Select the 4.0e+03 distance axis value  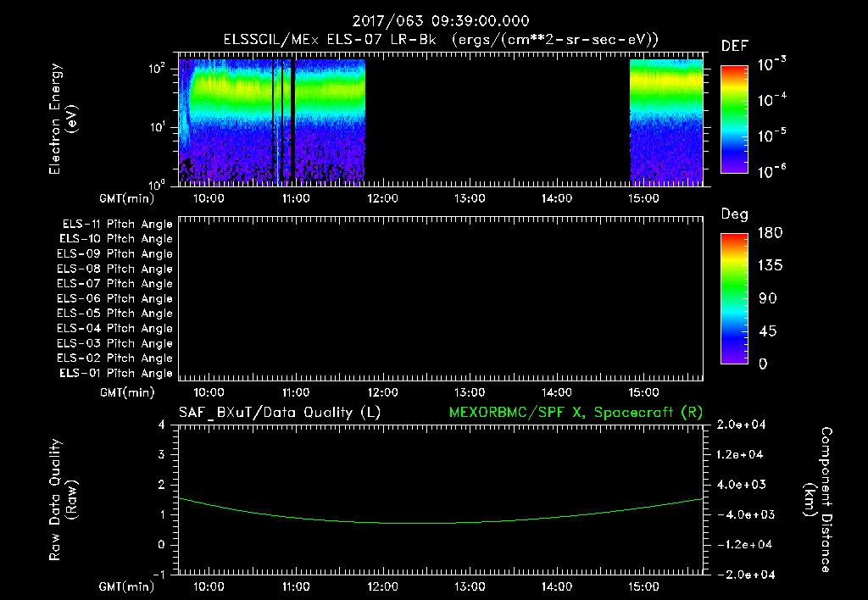click(x=741, y=485)
